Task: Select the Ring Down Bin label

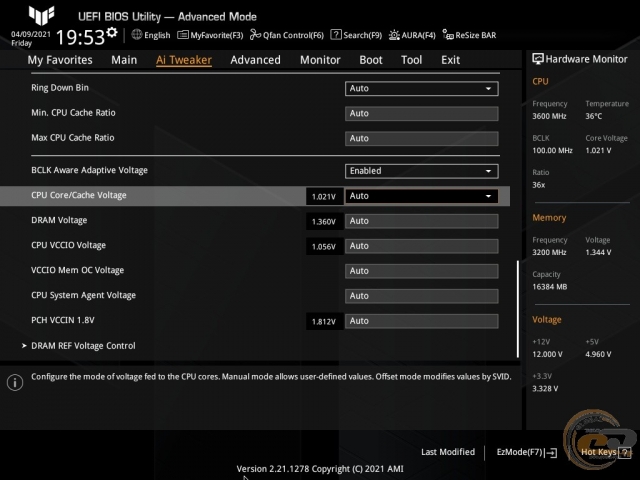Action: (x=60, y=88)
